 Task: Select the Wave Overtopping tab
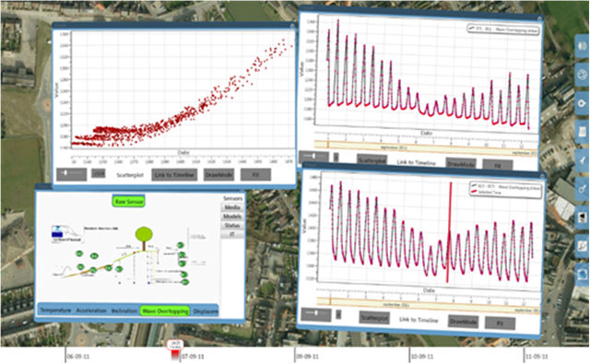tap(165, 311)
